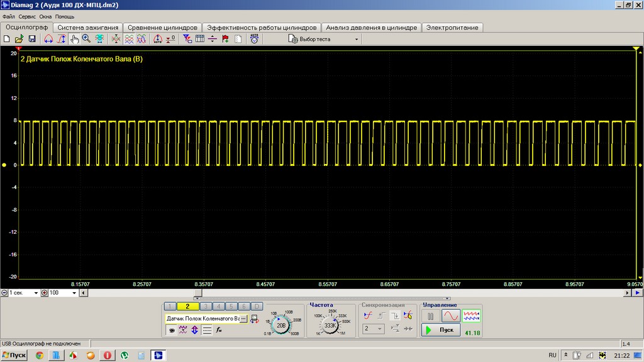Click the blue vertical invert arrows icon
644x362 pixels.
[x=195, y=330]
